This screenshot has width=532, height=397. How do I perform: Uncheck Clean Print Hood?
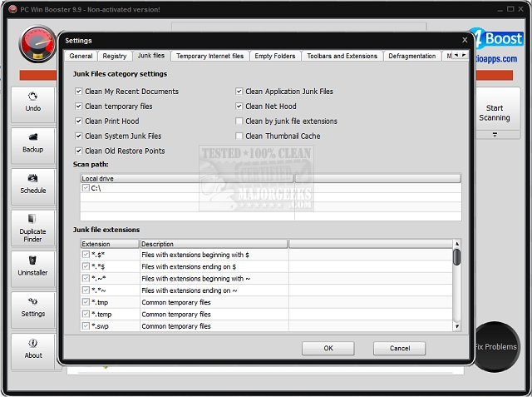pos(78,121)
